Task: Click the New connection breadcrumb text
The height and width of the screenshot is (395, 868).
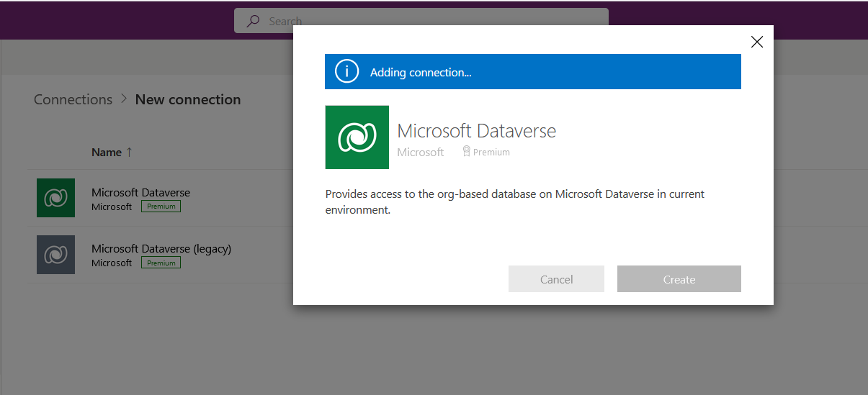Action: pos(188,99)
